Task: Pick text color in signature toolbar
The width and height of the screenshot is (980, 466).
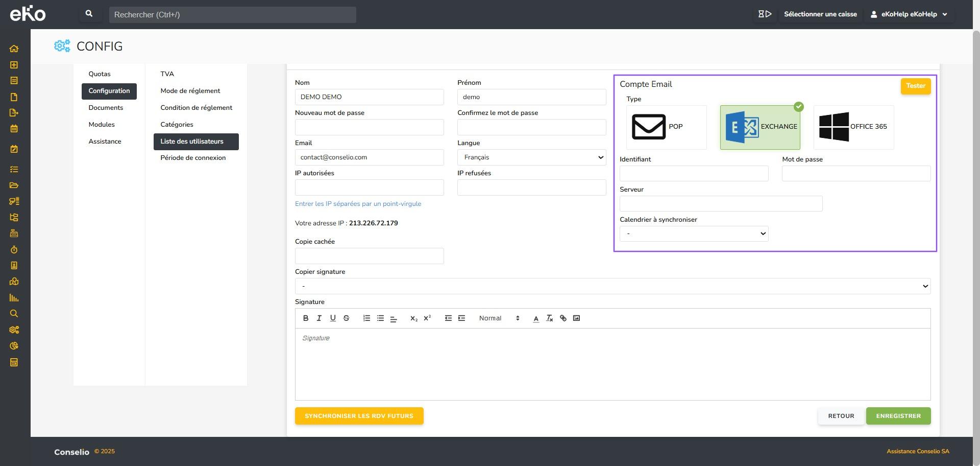Action: pos(536,318)
